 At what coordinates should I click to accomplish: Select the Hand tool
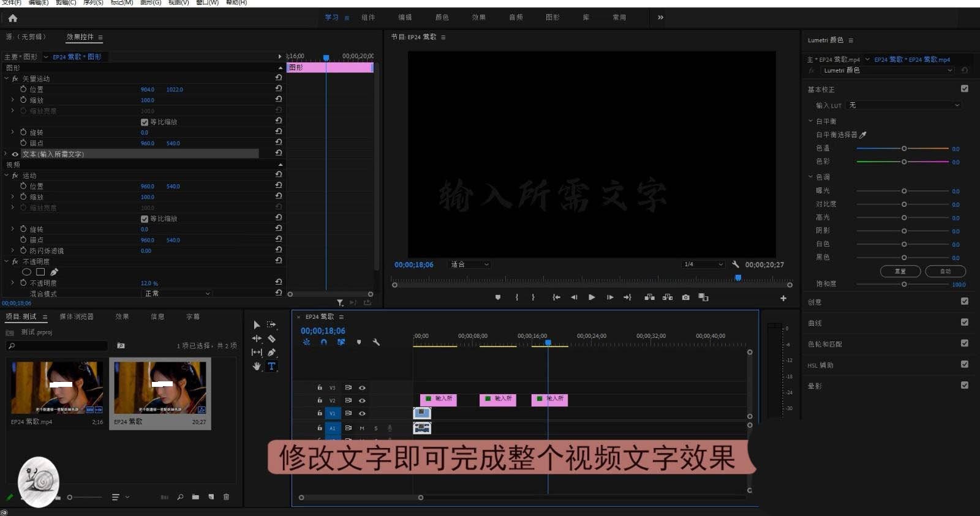tap(257, 366)
